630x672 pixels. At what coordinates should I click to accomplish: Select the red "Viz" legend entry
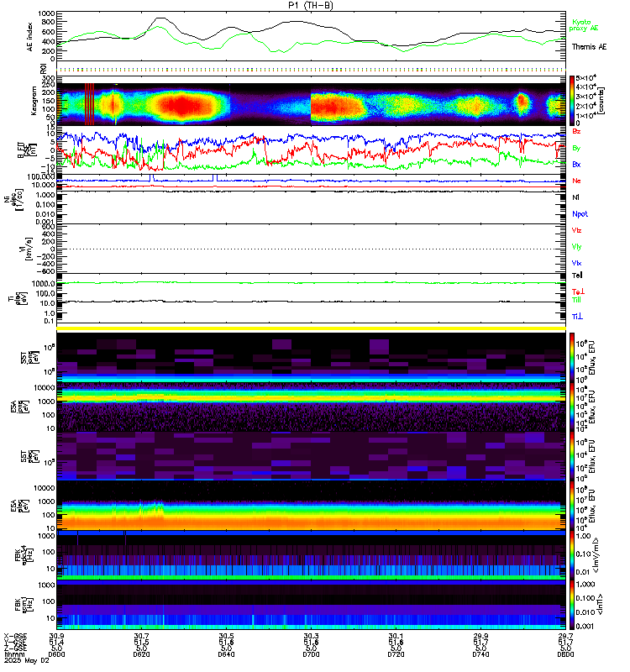(x=576, y=230)
